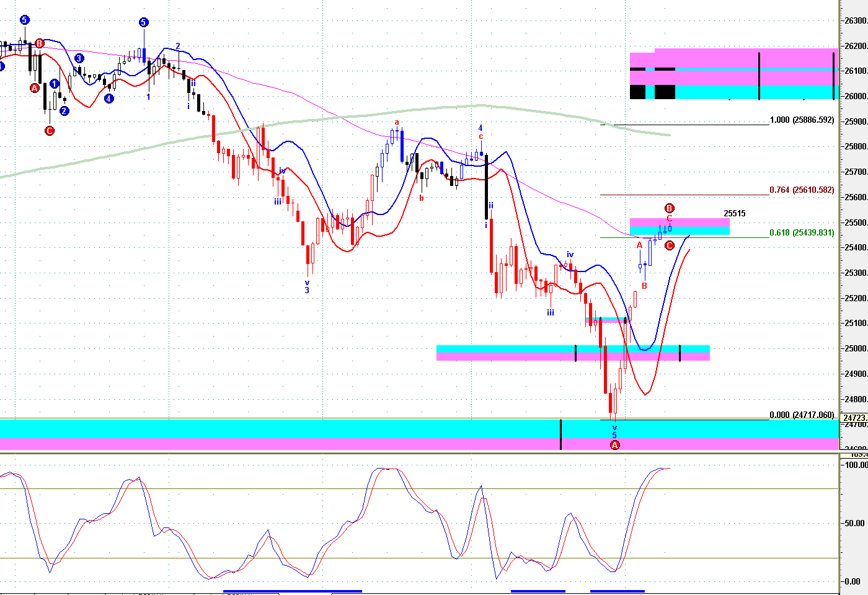Select the blue circled 4 wave marker
The height and width of the screenshot is (595, 868).
click(x=109, y=98)
